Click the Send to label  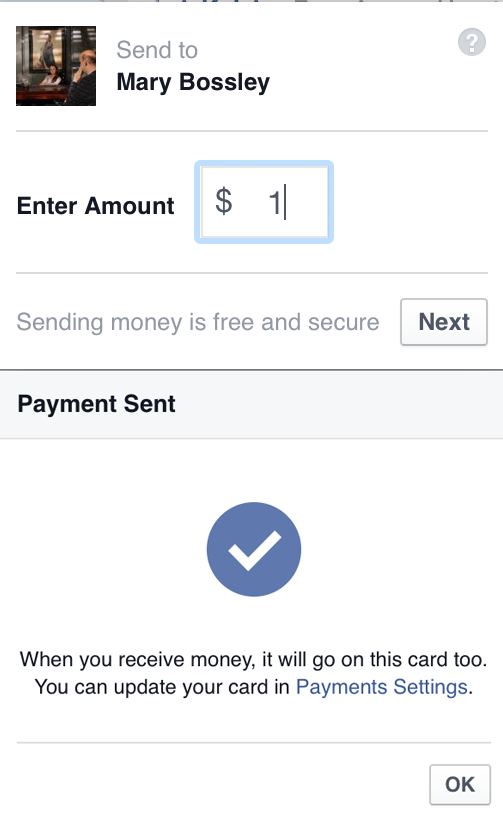[157, 50]
